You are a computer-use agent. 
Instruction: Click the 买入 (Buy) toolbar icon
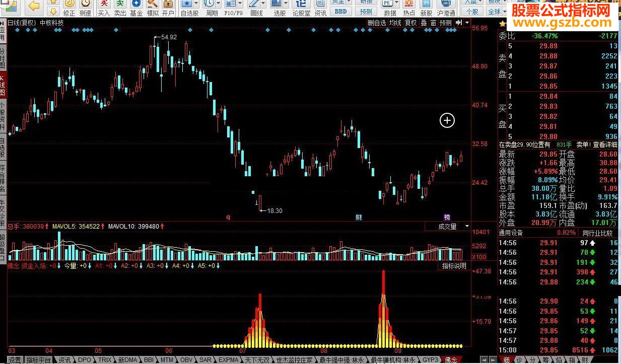[103, 8]
